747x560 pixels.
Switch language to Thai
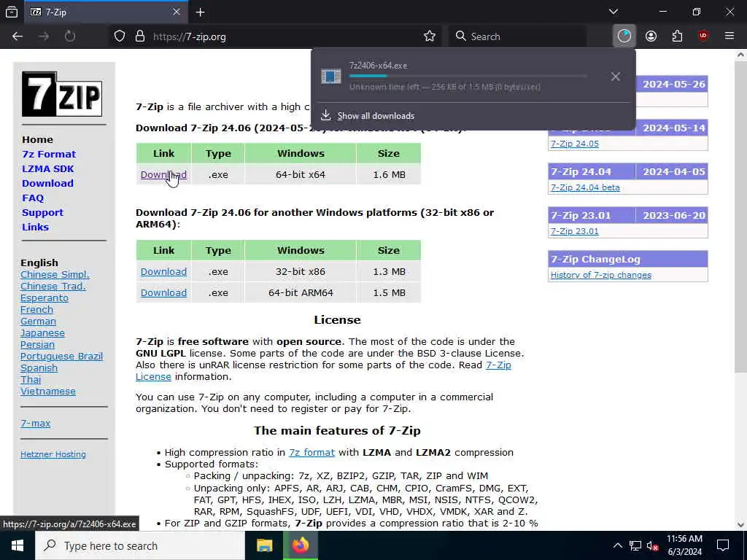(x=31, y=379)
